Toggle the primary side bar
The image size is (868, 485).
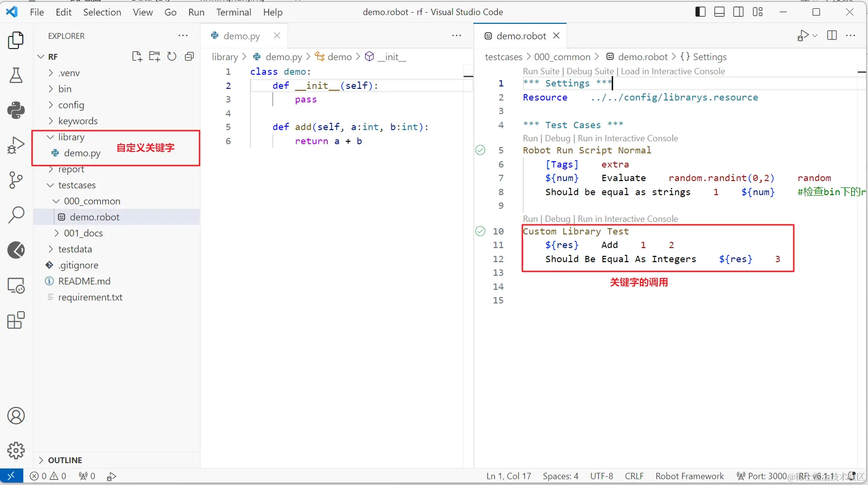click(x=701, y=12)
